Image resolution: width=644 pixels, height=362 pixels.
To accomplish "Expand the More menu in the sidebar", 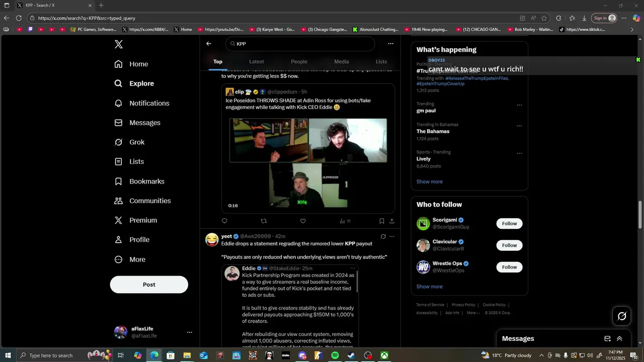I will pos(130,259).
